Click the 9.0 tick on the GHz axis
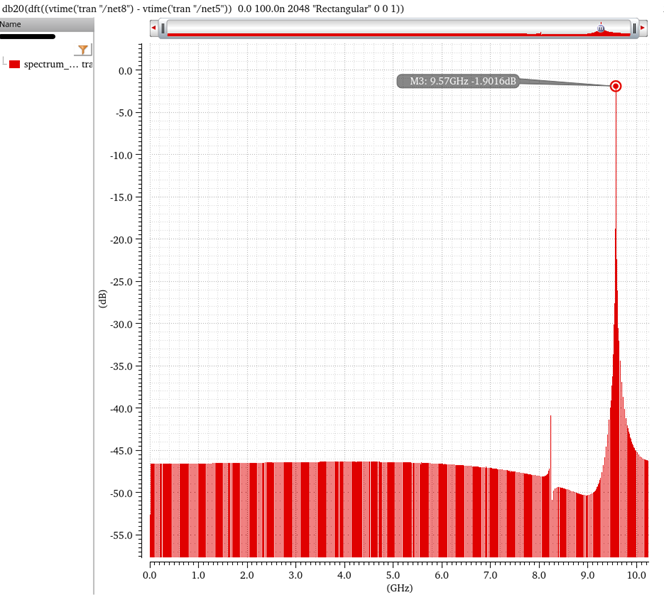Screen dimensions: 664x595 click(x=588, y=575)
